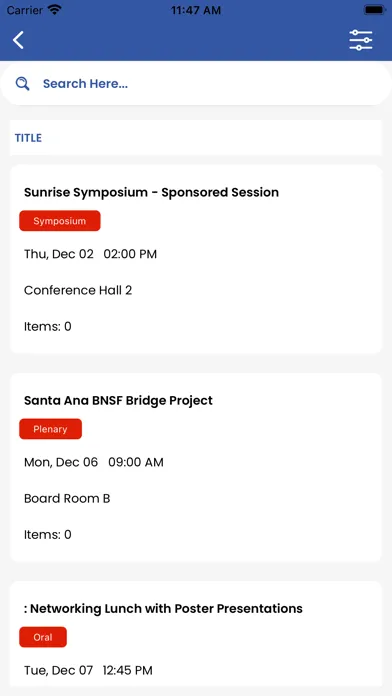This screenshot has width=392, height=696.
Task: Tap Items: 0 in Santa Ana card
Action: (48, 534)
